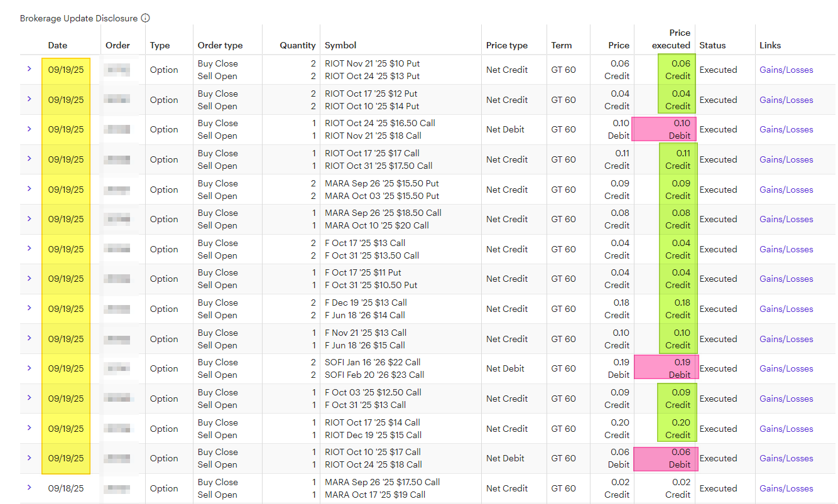Image resolution: width=838 pixels, height=504 pixels.
Task: Select symbol text SOFI Feb 20 '26 $23 Call
Action: 374,375
